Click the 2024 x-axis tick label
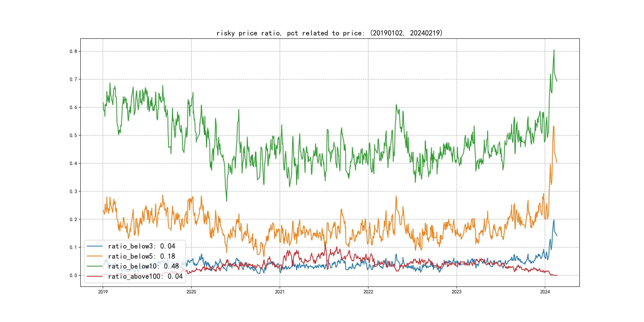Screen dimensions: 644x322 coord(545,292)
